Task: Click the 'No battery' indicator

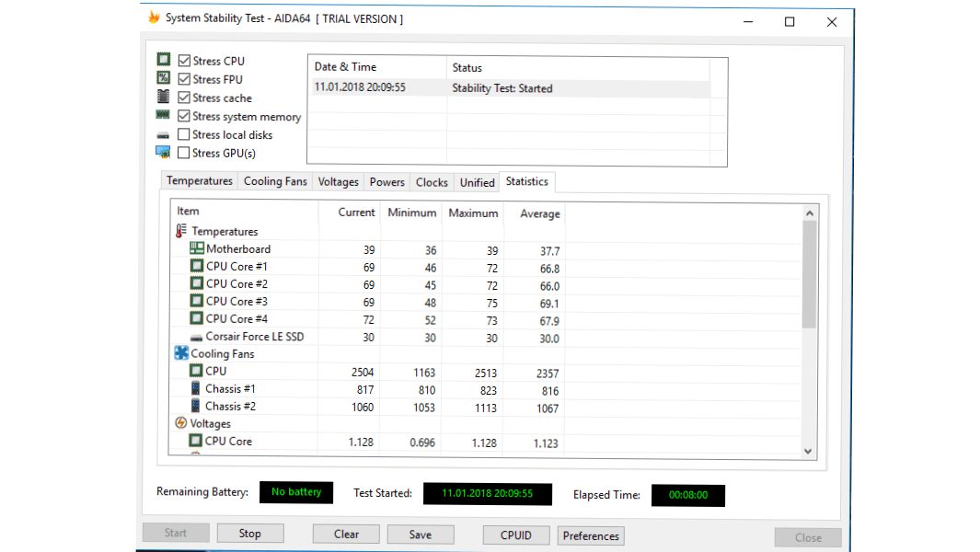Action: coord(296,492)
